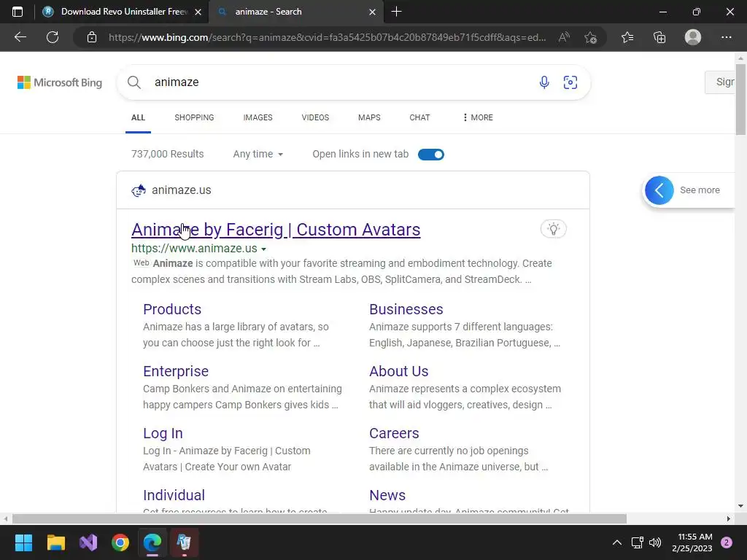This screenshot has height=560, width=747.
Task: Click the browser back arrow
Action: click(20, 37)
